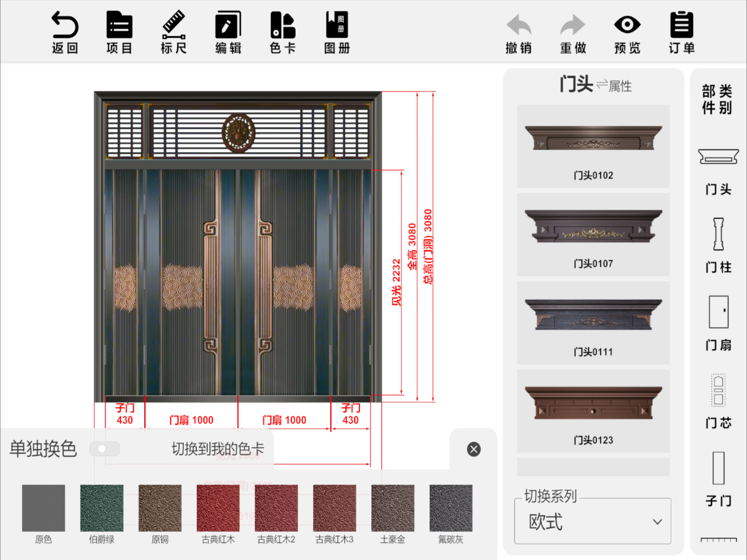Pick the 伯爵绿 green color swatch
The image size is (747, 560).
point(102,508)
